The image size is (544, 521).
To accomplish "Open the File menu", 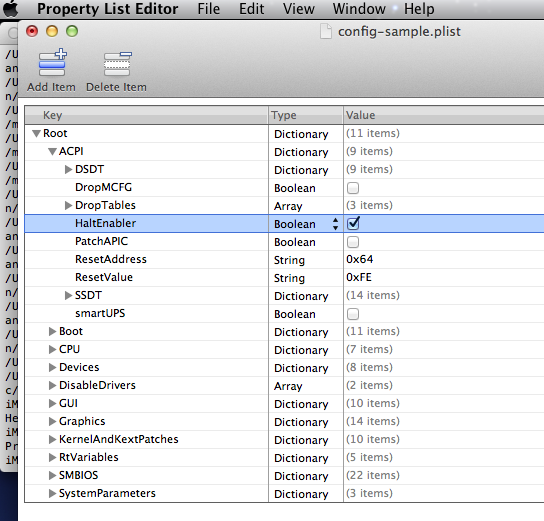I will coord(209,9).
